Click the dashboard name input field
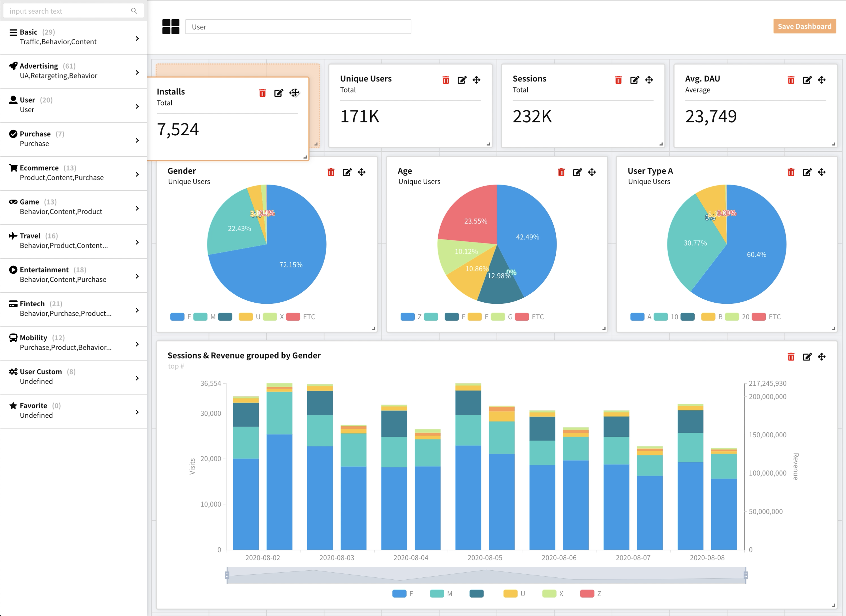This screenshot has width=846, height=616. [298, 27]
